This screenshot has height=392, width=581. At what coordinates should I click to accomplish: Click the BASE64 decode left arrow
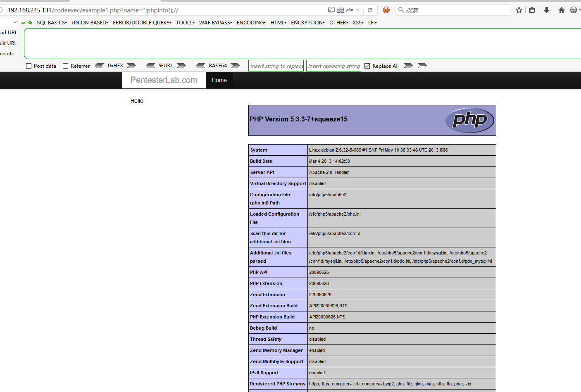coord(200,66)
